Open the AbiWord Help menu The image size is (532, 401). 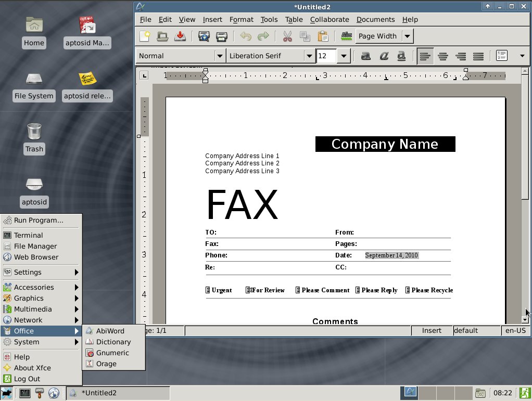(410, 19)
